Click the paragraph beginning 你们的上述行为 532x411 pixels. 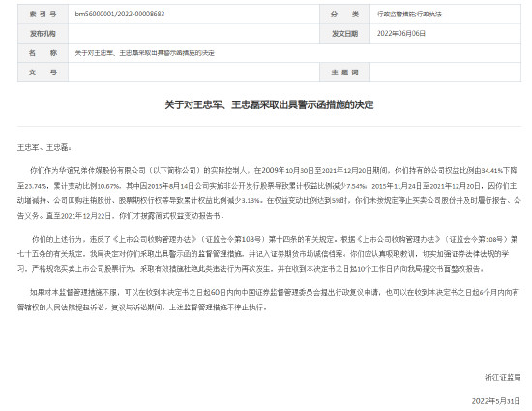tap(268, 254)
